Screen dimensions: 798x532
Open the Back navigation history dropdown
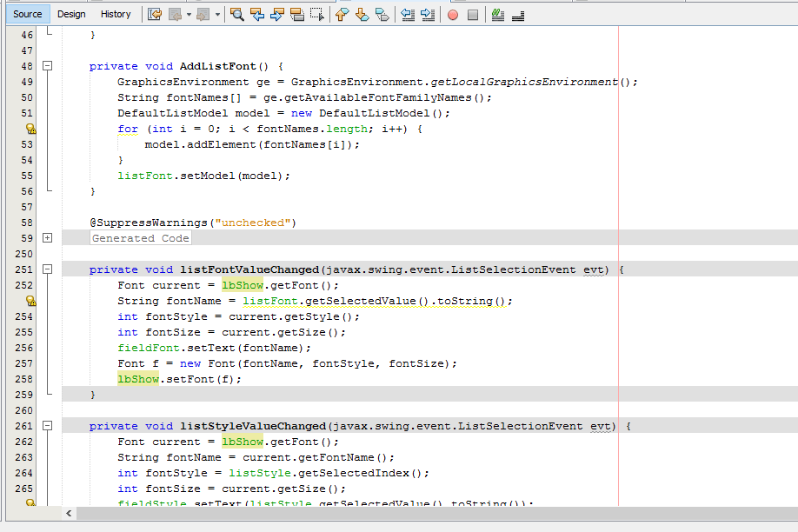pyautogui.click(x=189, y=14)
